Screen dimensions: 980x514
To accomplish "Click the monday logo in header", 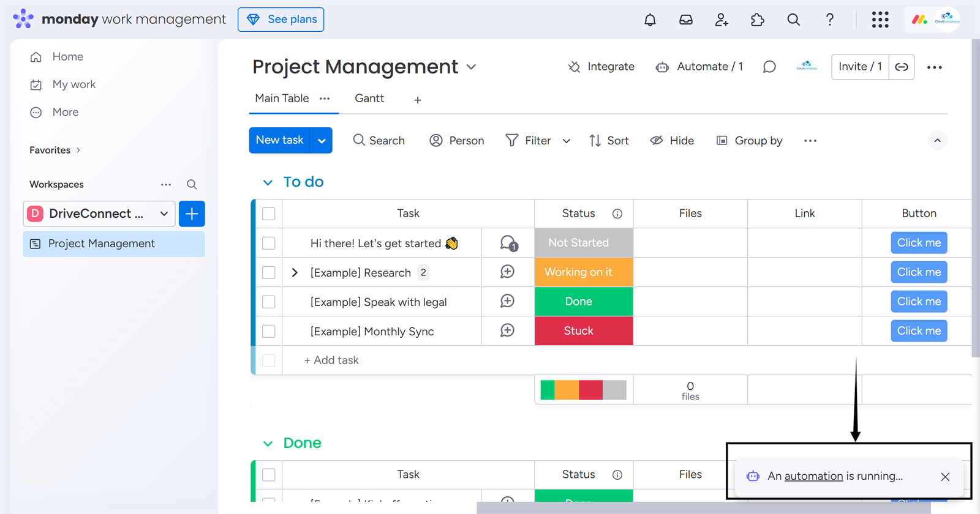I will coord(919,20).
